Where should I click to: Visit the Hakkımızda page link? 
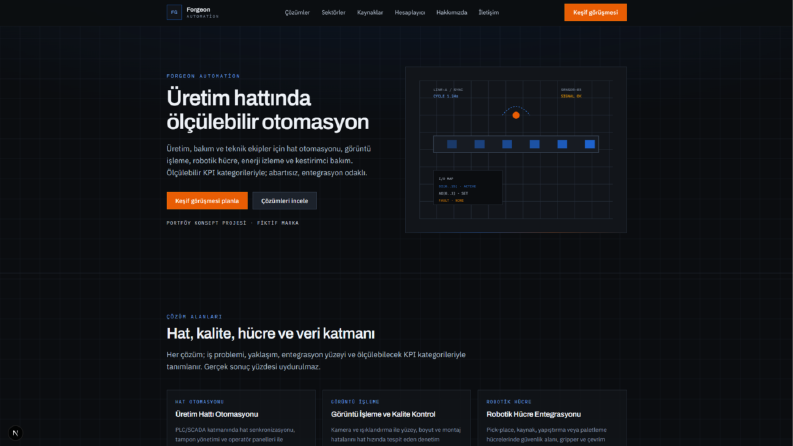pos(452,13)
